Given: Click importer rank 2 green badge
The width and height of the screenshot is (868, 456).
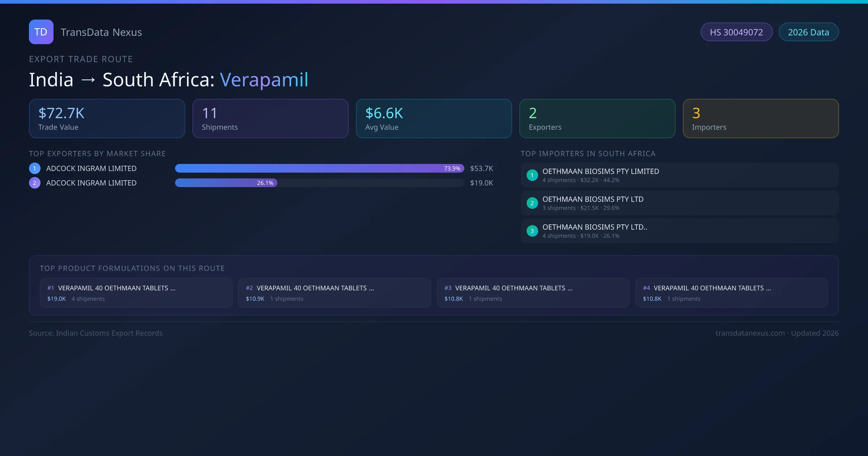Looking at the screenshot, I should tap(532, 203).
